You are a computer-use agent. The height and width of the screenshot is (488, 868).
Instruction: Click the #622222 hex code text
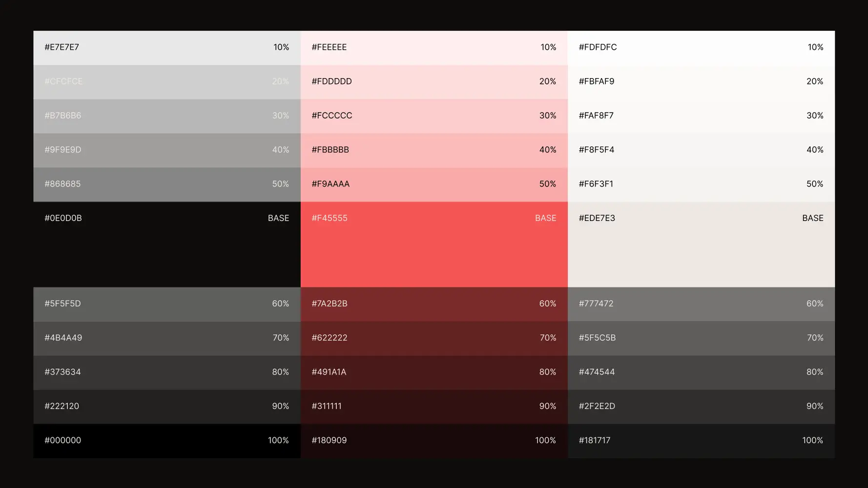[x=330, y=338]
